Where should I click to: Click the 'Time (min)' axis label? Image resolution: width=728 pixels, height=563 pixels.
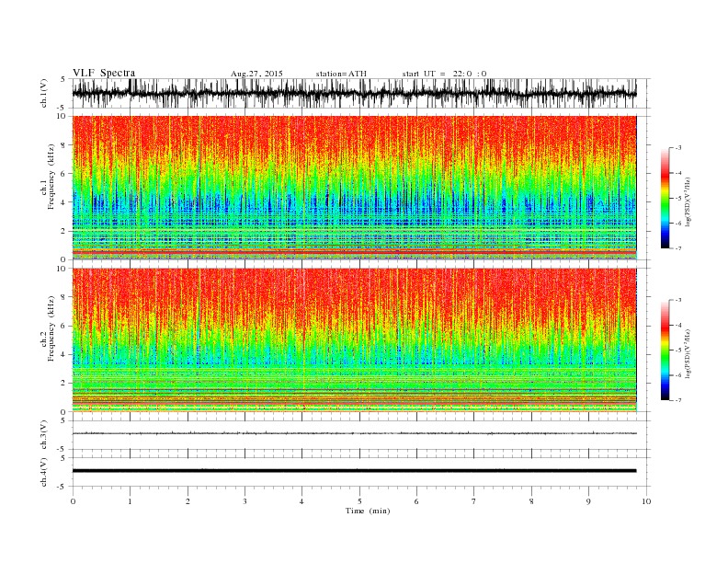coord(368,511)
